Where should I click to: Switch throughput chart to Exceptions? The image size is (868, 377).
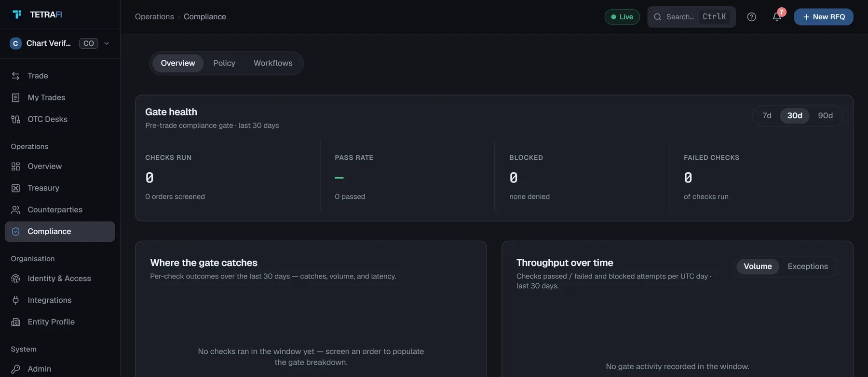tap(808, 266)
